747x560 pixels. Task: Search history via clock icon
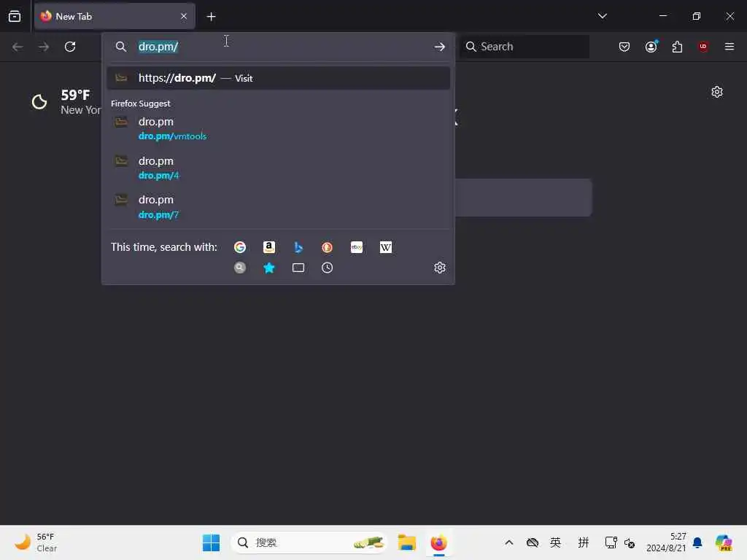coord(328,268)
